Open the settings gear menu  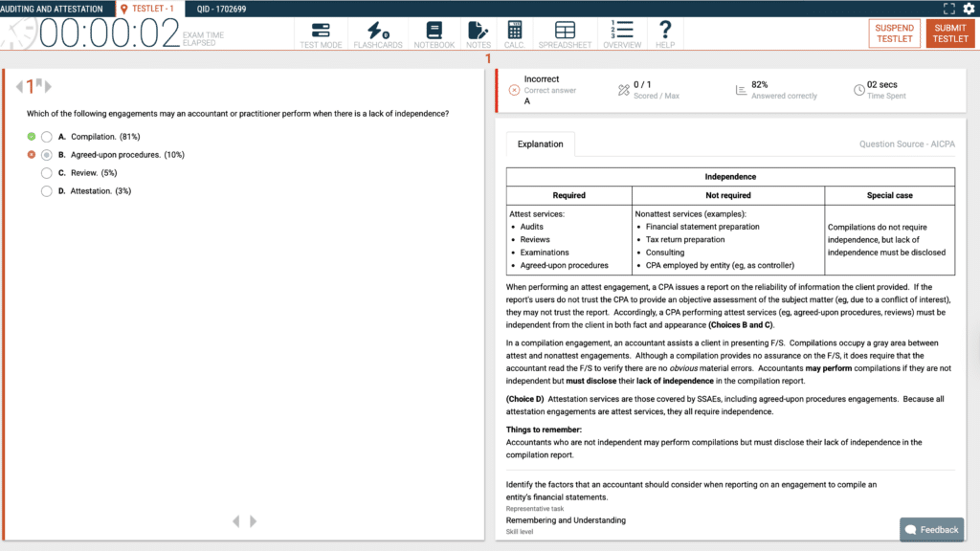pos(969,8)
